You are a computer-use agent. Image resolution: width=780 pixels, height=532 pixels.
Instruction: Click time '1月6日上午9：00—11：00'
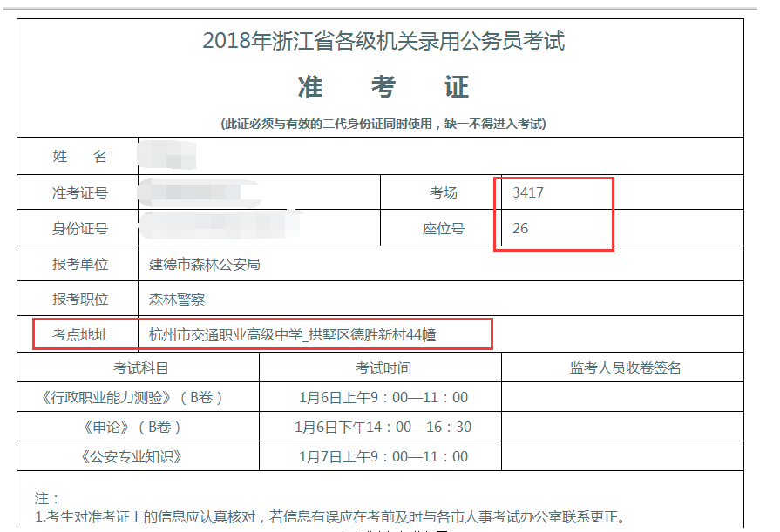click(x=383, y=397)
